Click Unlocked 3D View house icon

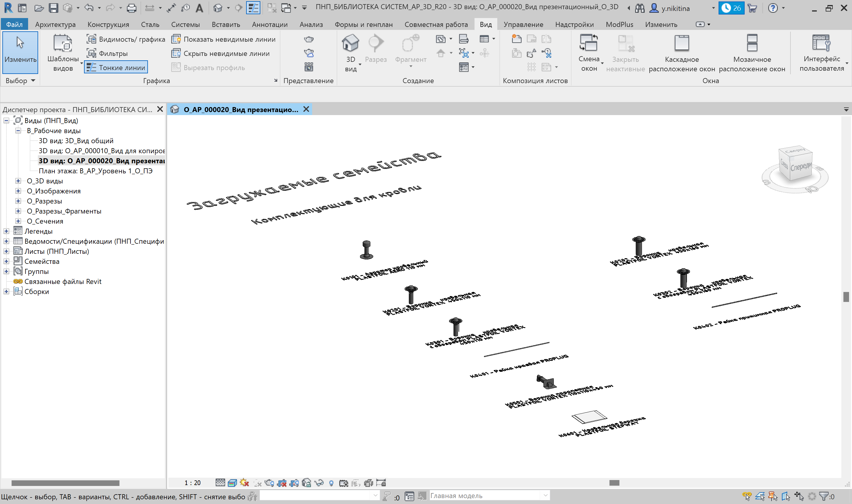point(306,483)
